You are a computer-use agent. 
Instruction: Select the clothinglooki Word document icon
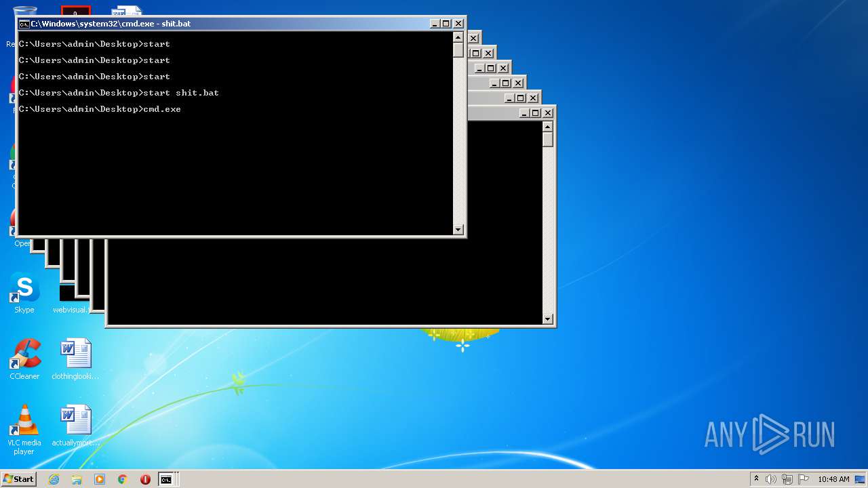(75, 359)
